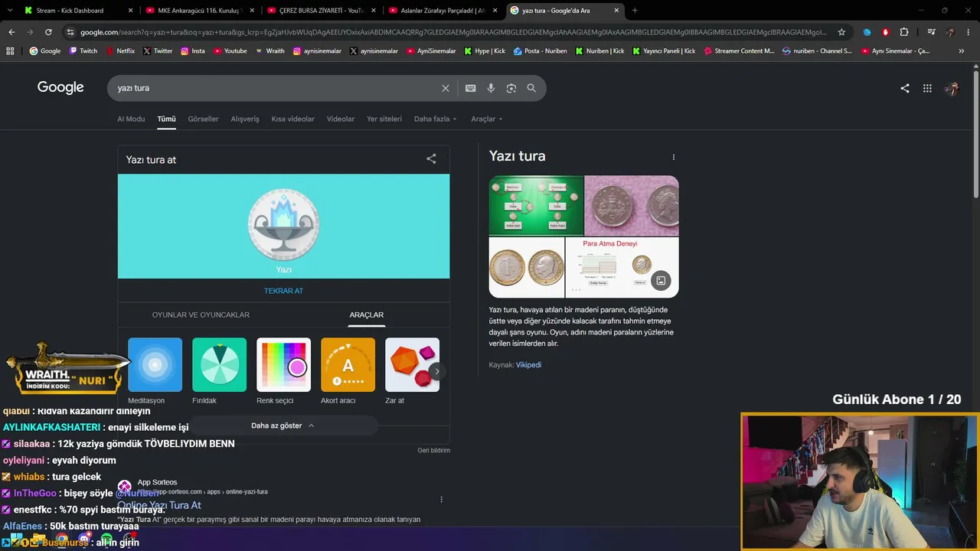Open the Twitter bookmark
This screenshot has height=551, width=980.
(x=158, y=51)
